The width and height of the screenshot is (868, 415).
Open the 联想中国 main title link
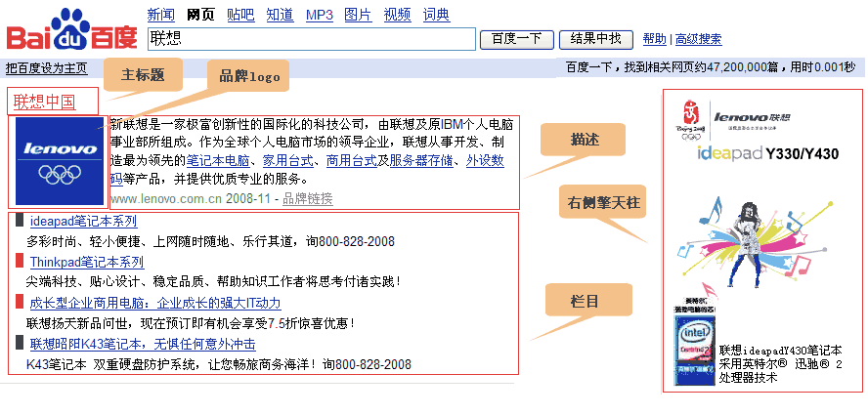point(45,102)
